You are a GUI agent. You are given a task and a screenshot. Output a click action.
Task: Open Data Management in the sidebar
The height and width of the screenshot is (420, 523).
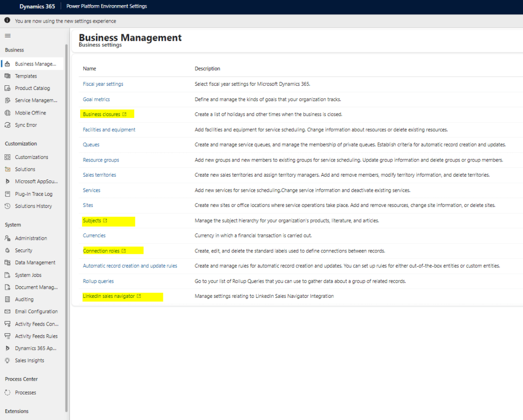pyautogui.click(x=35, y=263)
